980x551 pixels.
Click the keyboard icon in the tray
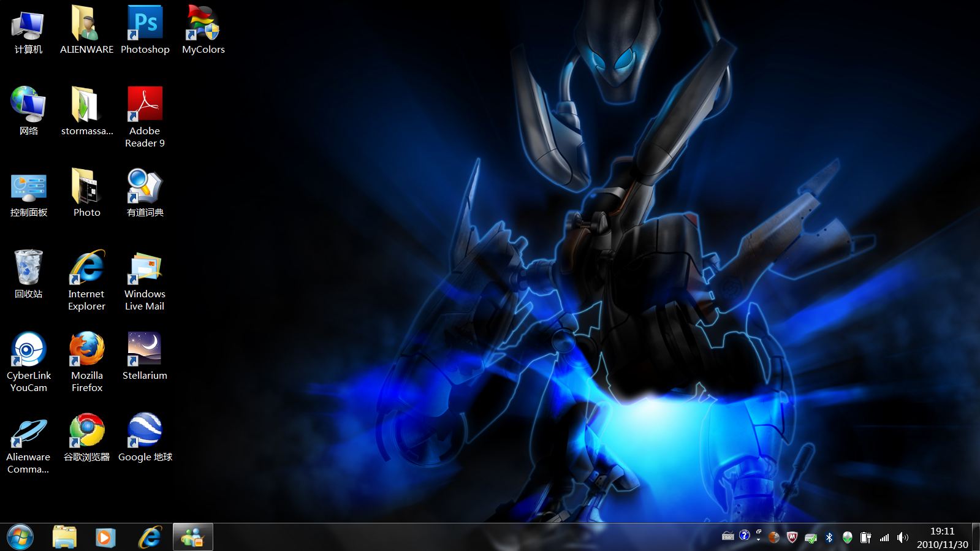tap(728, 536)
